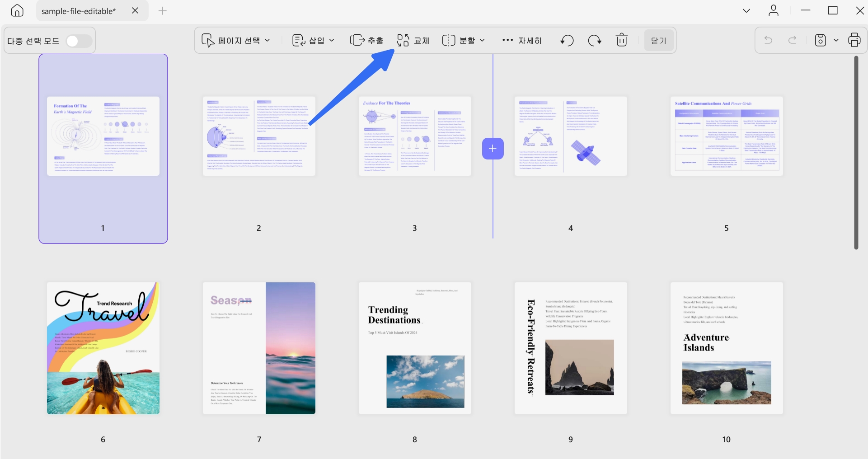This screenshot has height=459, width=868.
Task: Click the 교체 replace button
Action: 413,41
